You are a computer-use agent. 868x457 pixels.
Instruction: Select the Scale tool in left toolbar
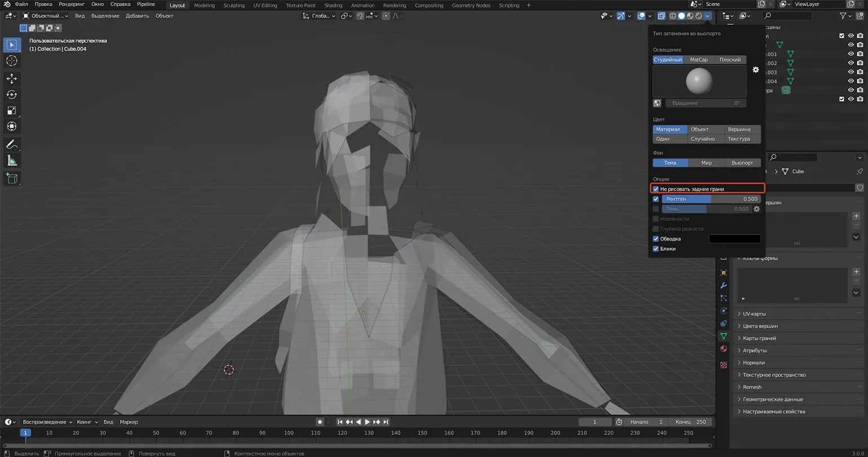pyautogui.click(x=11, y=110)
